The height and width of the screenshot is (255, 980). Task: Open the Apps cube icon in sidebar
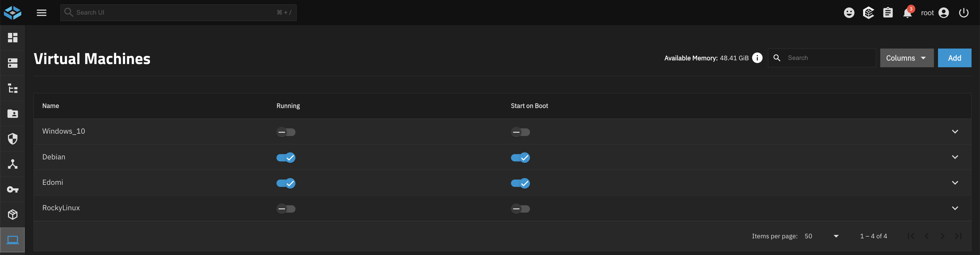click(13, 215)
